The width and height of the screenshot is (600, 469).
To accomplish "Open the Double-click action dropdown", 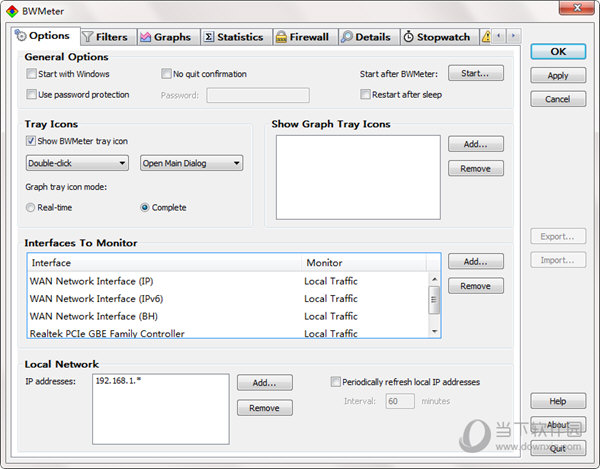I will click(77, 163).
